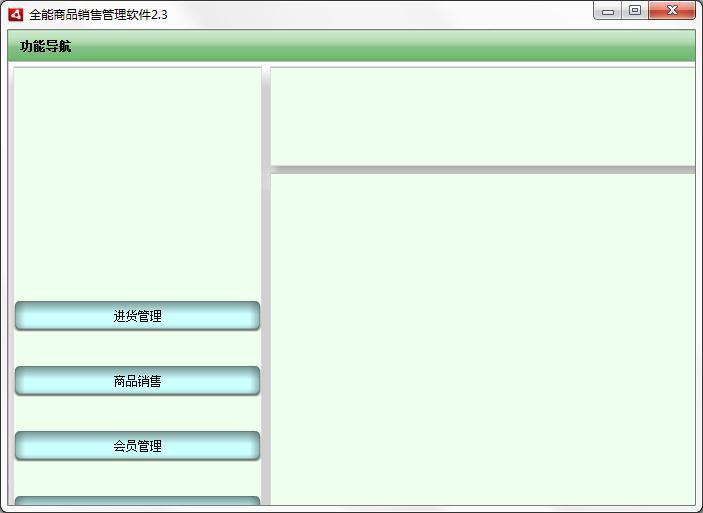This screenshot has width=703, height=513.
Task: Click the window's bottom border edge
Action: [x=350, y=509]
